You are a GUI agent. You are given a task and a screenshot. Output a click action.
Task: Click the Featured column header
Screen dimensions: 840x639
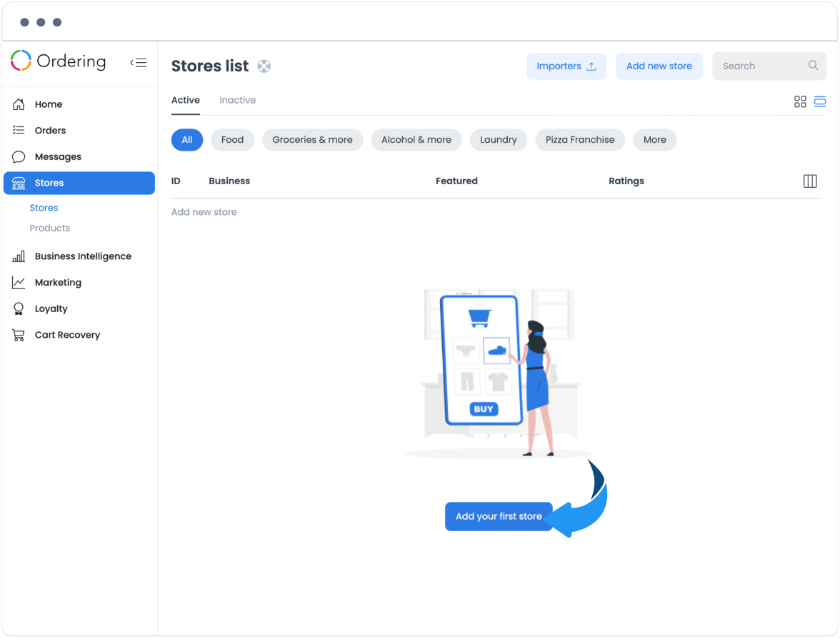pos(456,181)
